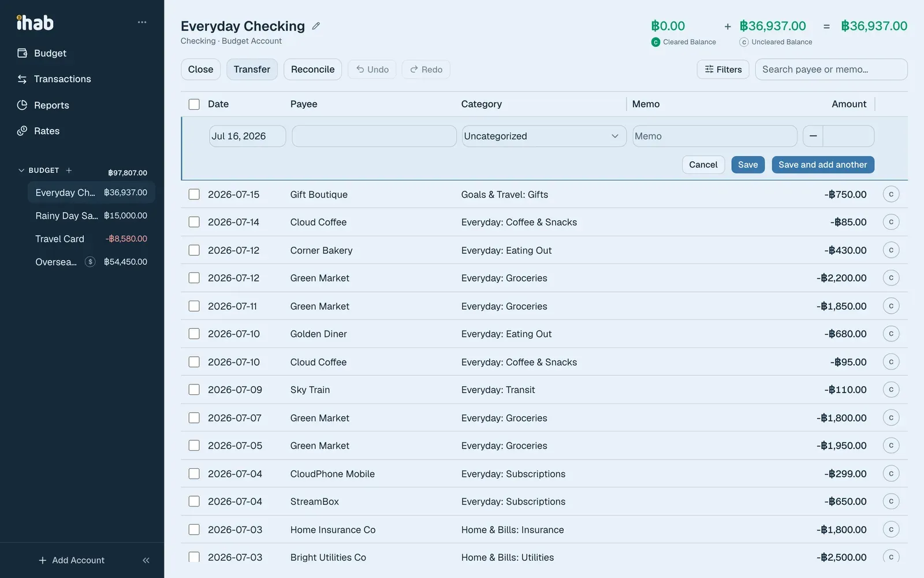
Task: Click the Redo button
Action: click(426, 69)
